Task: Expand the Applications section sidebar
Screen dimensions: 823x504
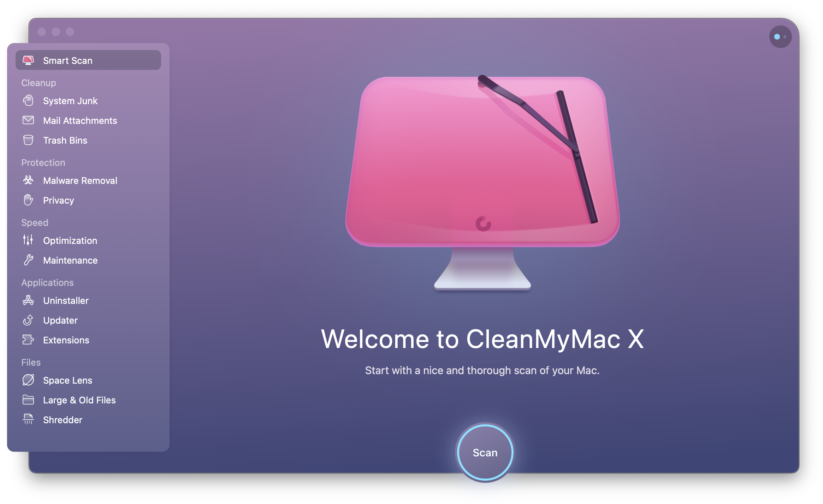Action: point(47,283)
